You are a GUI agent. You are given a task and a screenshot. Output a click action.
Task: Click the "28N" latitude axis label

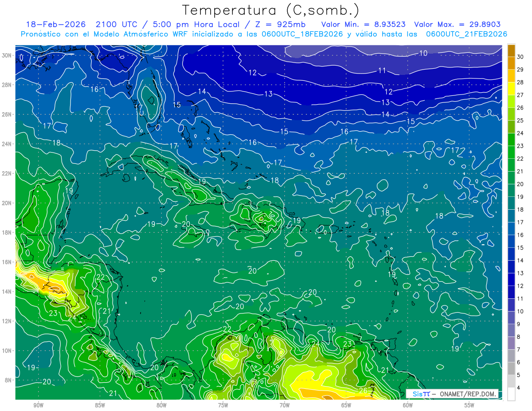[6, 85]
